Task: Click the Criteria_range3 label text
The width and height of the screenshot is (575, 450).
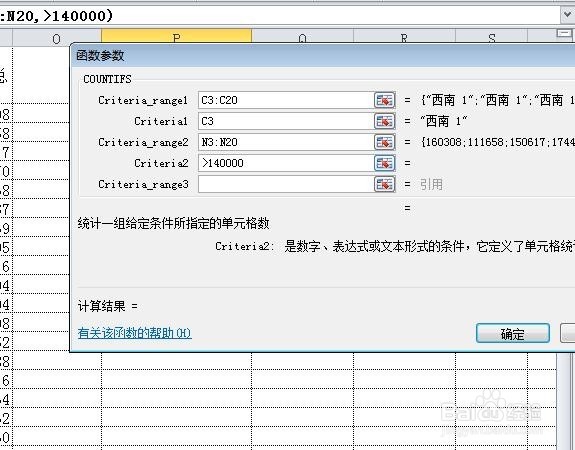Action: [143, 184]
